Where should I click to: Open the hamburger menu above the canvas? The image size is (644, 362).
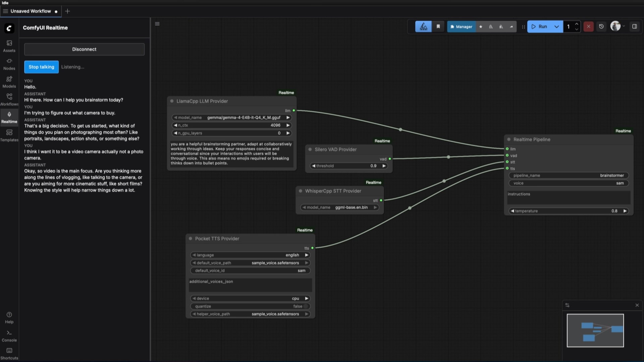157,24
